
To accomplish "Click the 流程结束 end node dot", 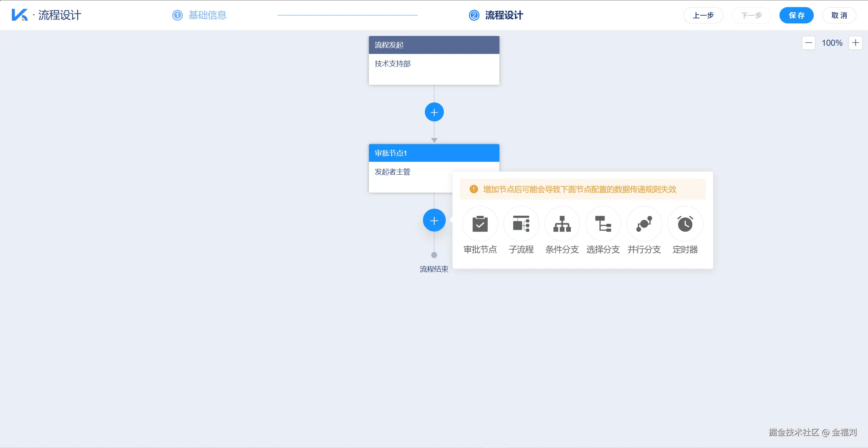I will point(434,255).
